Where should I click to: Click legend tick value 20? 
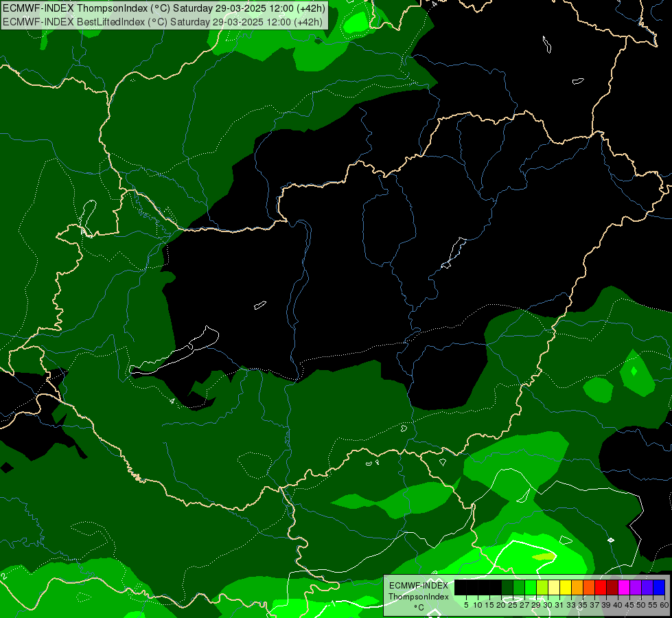(x=501, y=605)
